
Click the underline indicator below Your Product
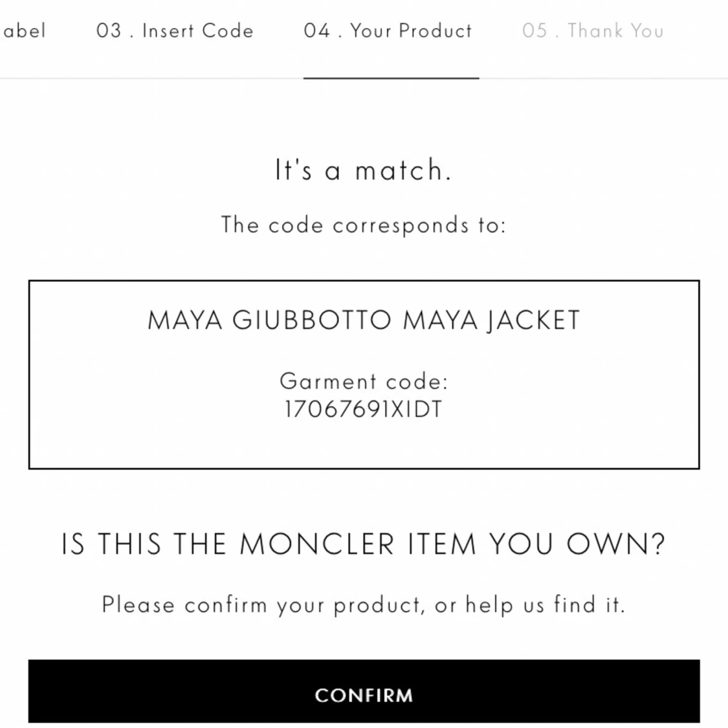[x=391, y=78]
